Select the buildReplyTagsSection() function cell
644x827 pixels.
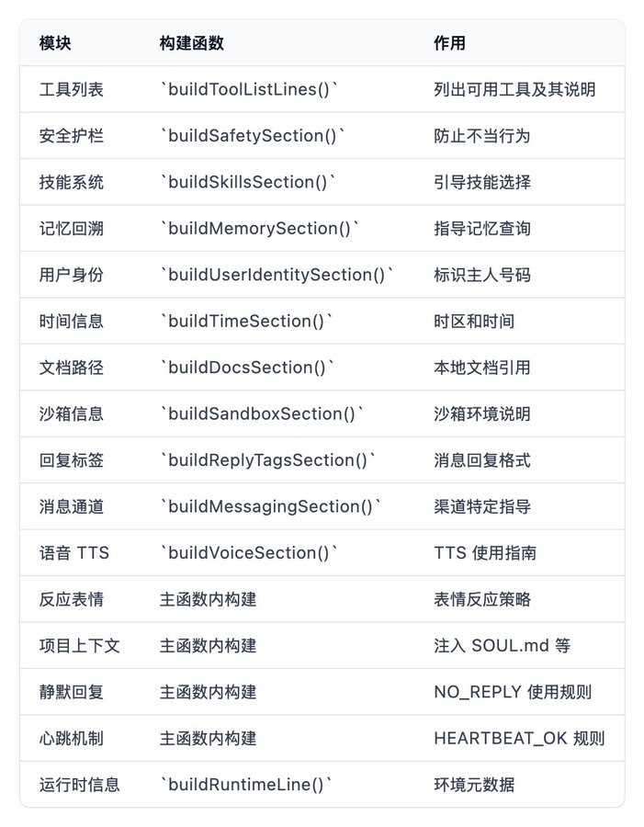coord(268,460)
